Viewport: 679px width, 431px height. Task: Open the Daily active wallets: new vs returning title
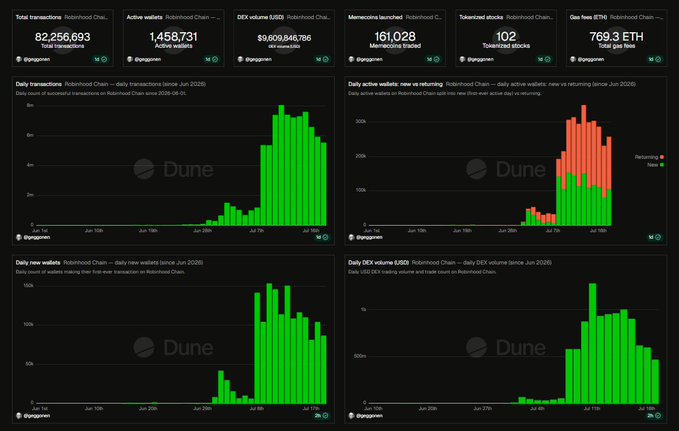pos(395,84)
